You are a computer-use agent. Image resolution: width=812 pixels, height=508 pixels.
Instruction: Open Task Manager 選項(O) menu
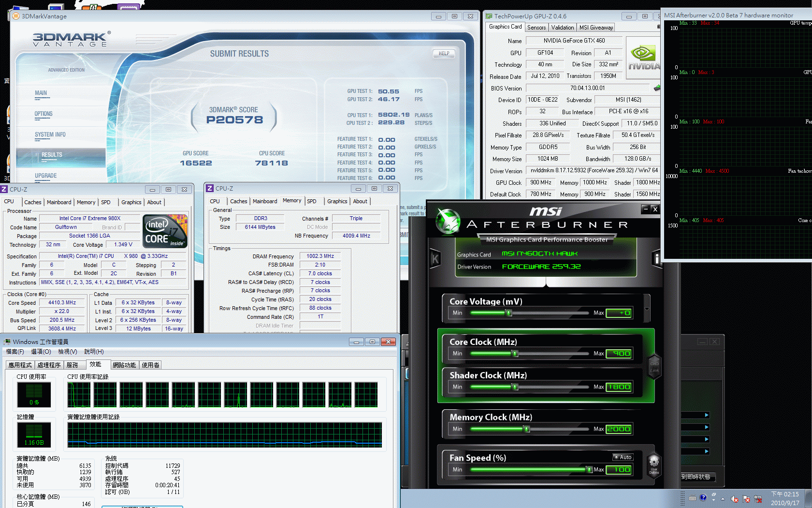[x=41, y=352]
